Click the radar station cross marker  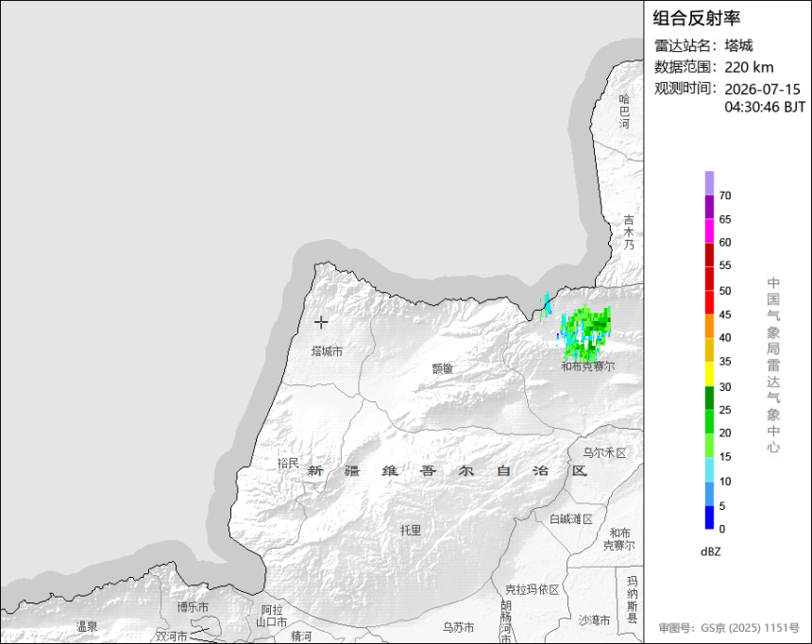[x=321, y=322]
